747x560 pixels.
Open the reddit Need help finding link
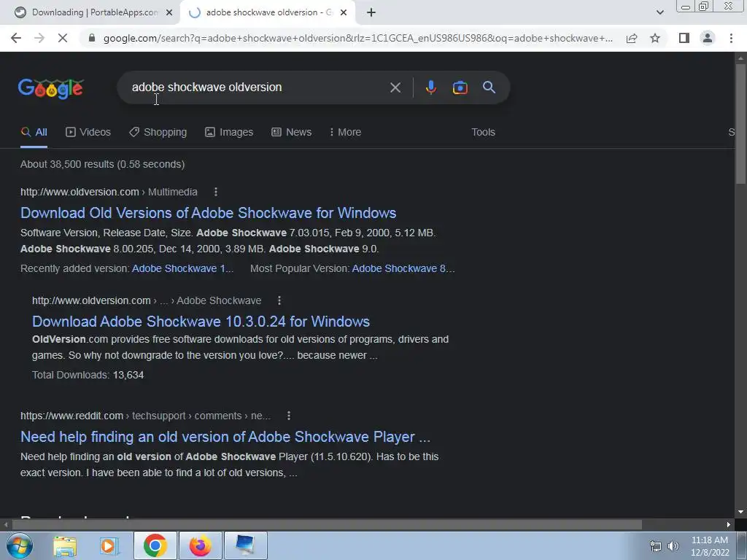click(225, 437)
